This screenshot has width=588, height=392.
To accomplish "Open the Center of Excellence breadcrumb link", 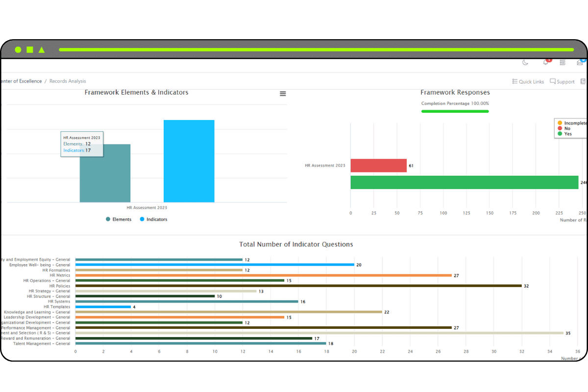I will pos(21,81).
